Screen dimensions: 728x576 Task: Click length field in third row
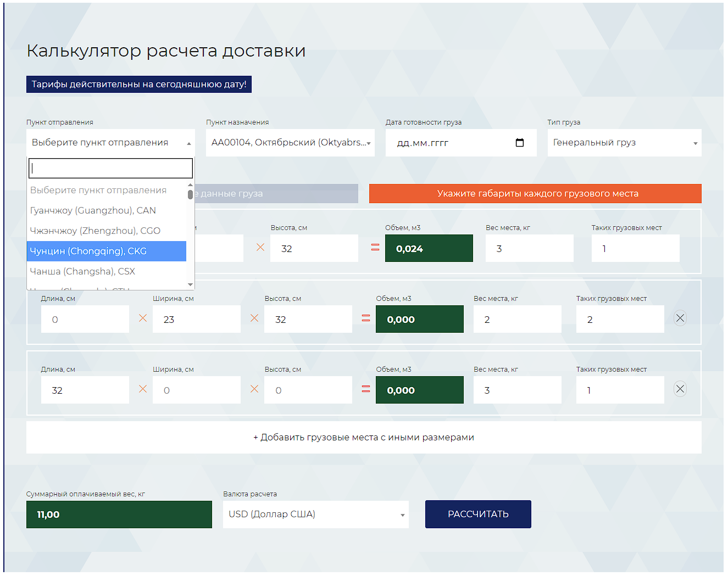85,390
